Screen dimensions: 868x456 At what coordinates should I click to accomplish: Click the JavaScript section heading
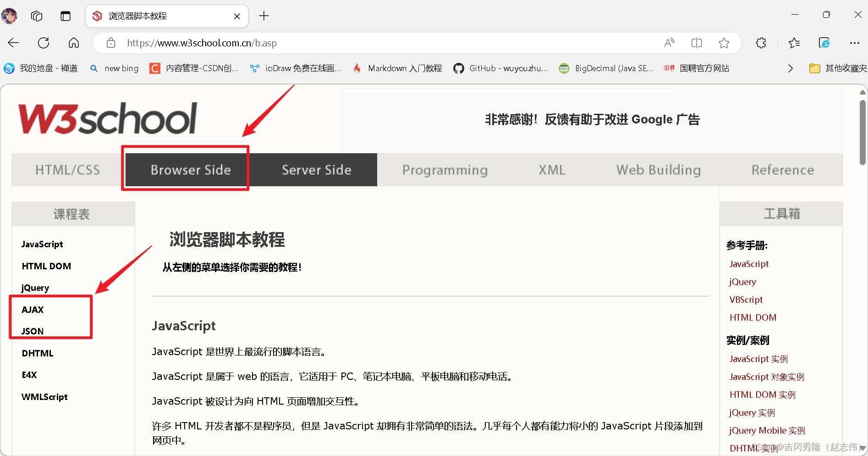(184, 326)
